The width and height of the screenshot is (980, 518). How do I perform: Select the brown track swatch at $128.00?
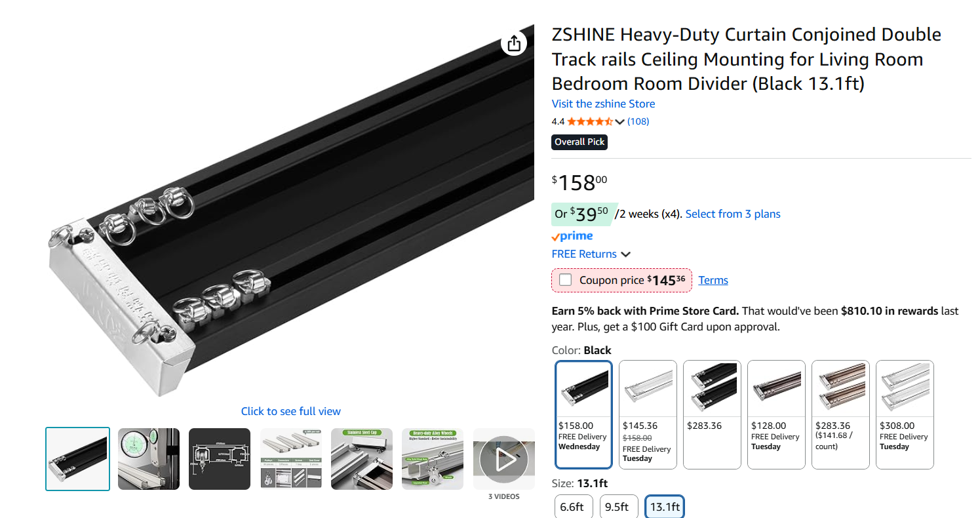(x=776, y=414)
